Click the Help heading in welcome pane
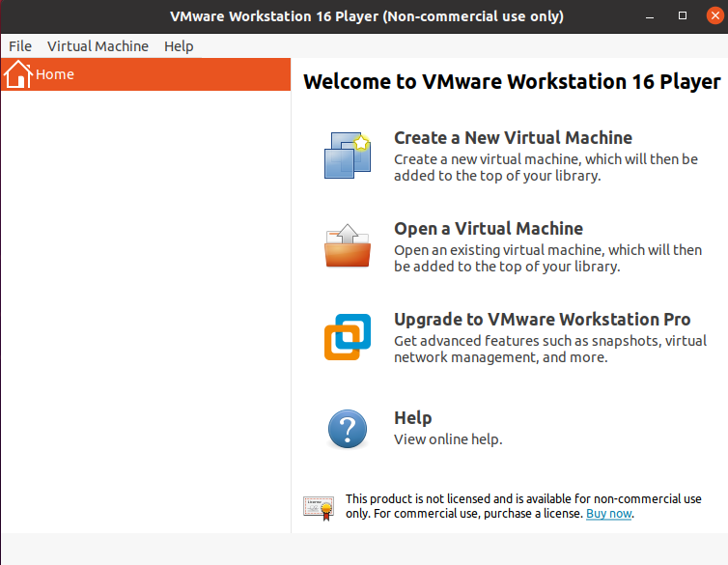 (412, 418)
